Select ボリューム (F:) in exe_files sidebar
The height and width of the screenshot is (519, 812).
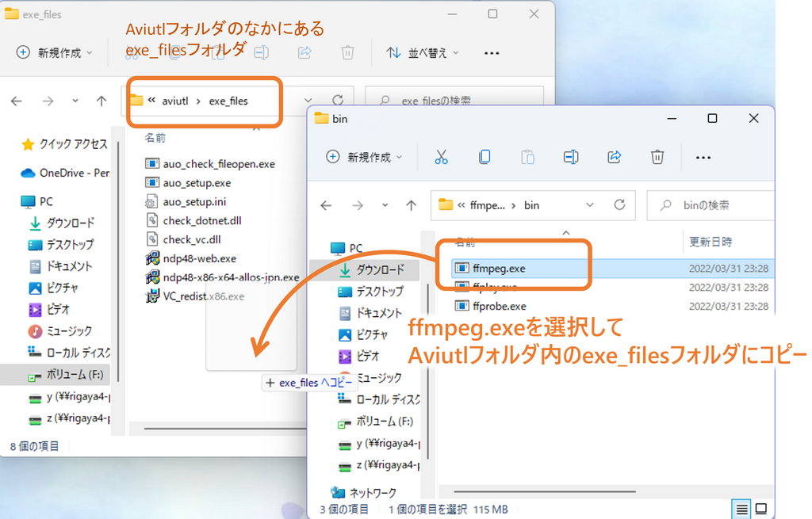pos(56,375)
